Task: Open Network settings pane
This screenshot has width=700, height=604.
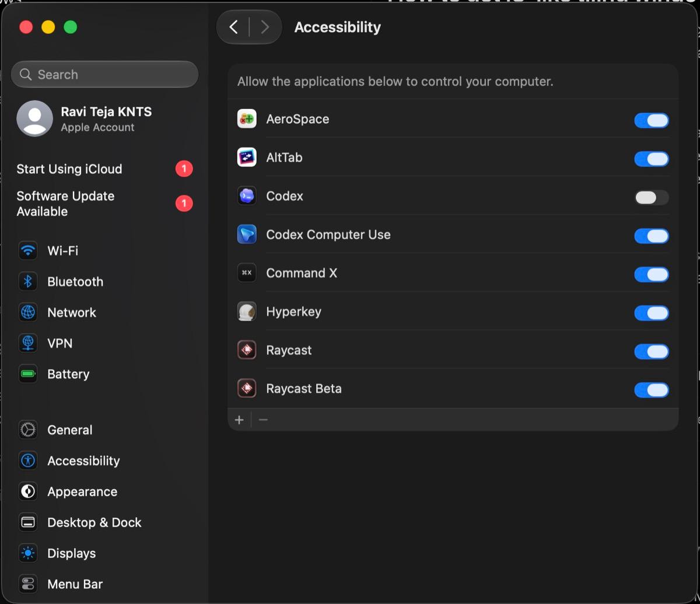Action: 105,312
